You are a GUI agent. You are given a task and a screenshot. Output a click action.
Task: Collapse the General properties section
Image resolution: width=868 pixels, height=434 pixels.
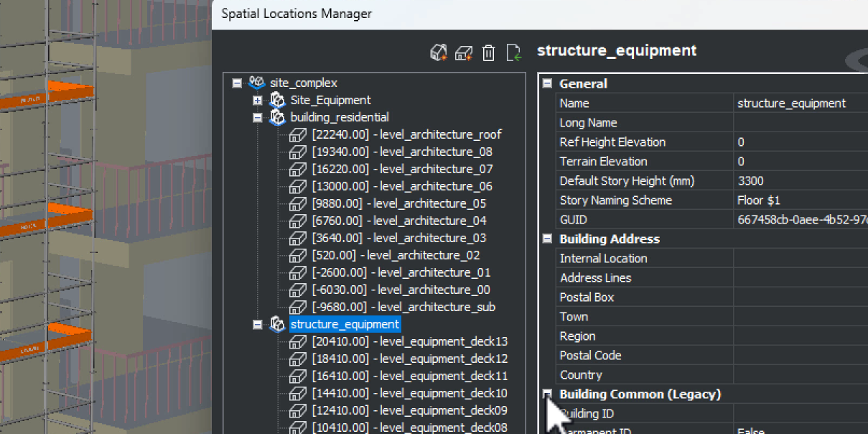(547, 83)
